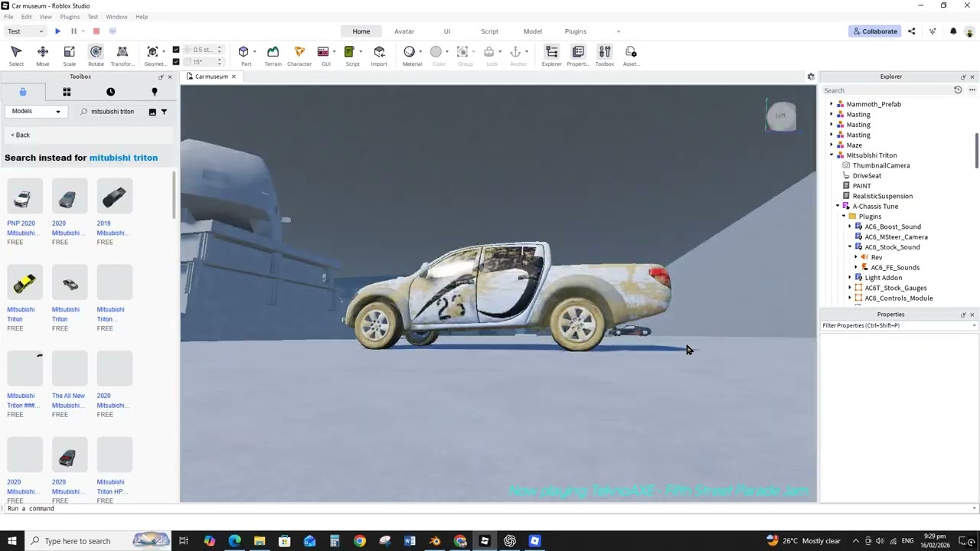The image size is (980, 551).
Task: Pick the Transform tool
Action: (x=122, y=55)
